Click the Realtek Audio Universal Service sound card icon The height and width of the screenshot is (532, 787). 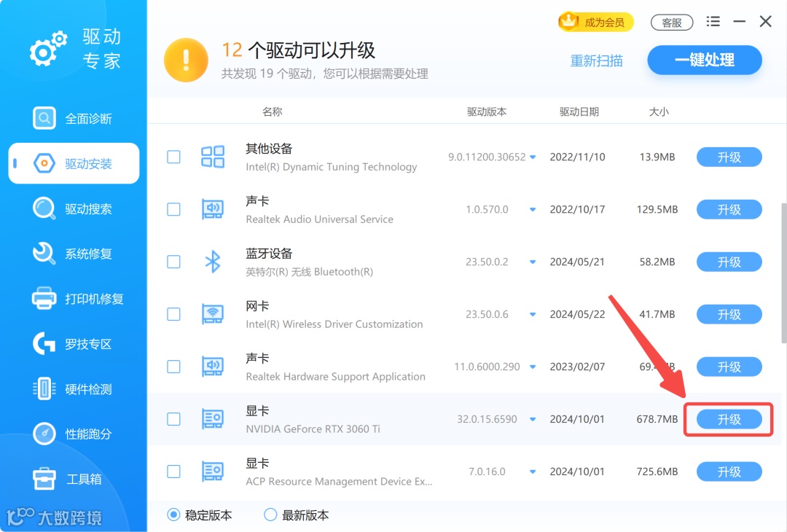(x=213, y=209)
